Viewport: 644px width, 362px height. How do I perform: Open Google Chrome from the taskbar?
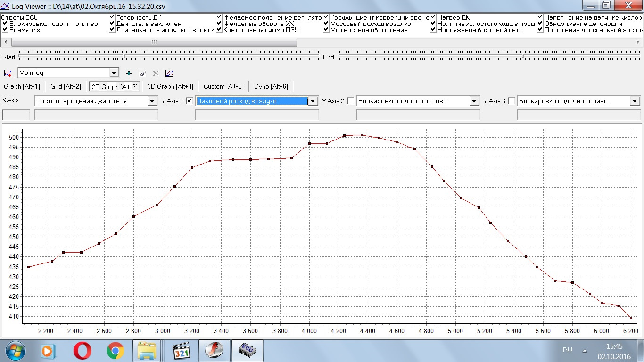coord(115,350)
